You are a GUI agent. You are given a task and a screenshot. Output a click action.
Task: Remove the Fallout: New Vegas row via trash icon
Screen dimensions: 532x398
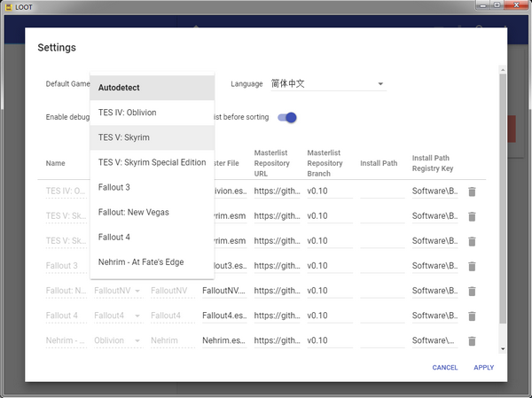coord(472,291)
